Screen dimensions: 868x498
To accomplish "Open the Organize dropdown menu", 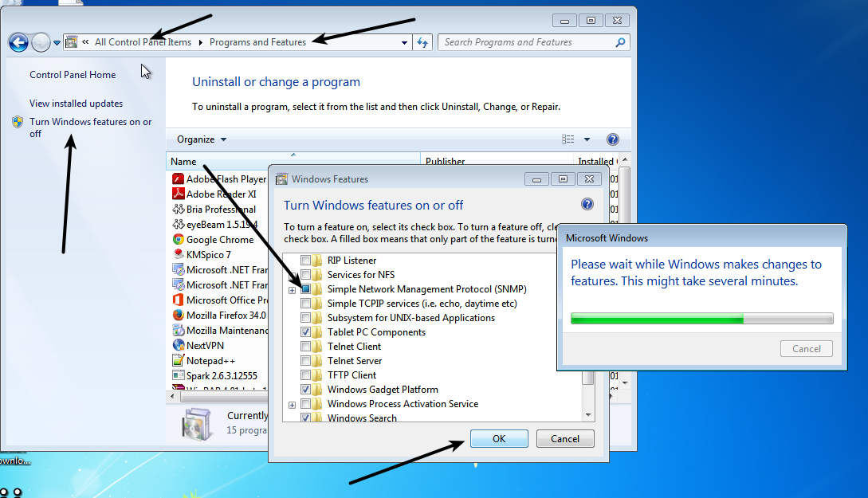I will coord(202,139).
